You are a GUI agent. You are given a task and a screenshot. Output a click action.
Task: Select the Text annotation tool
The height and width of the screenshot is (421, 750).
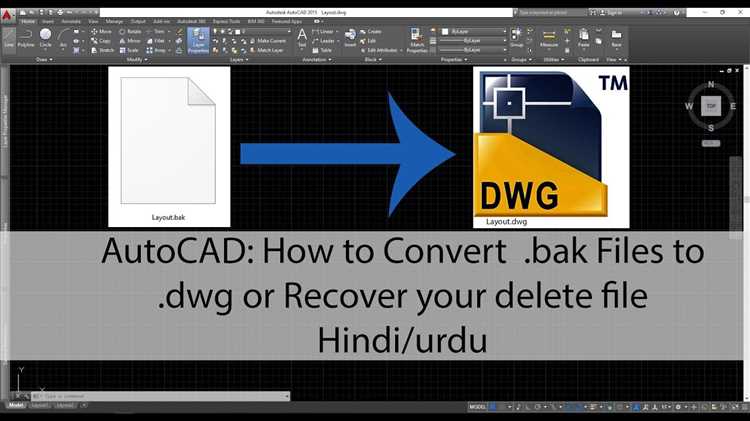[x=302, y=38]
